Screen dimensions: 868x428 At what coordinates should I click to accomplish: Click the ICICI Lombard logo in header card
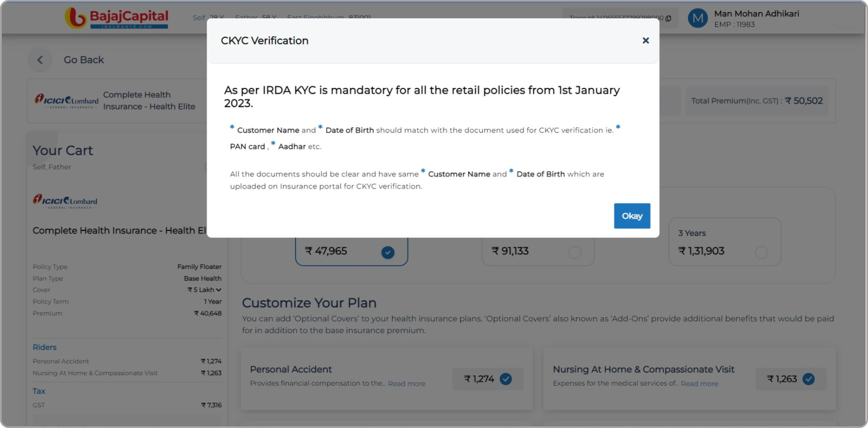[66, 101]
